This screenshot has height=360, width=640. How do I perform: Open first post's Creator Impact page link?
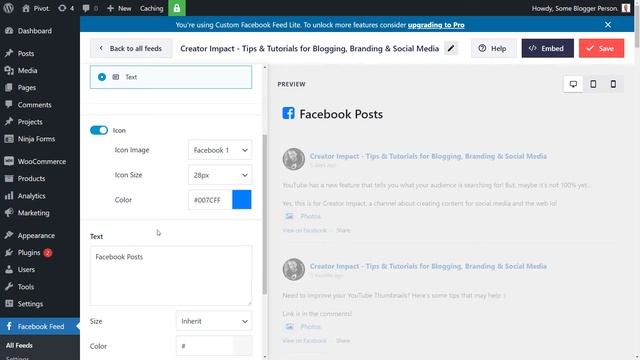click(428, 156)
